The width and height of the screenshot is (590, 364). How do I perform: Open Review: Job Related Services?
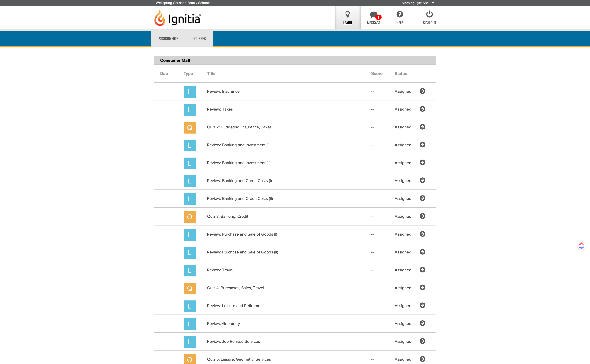pyautogui.click(x=233, y=341)
